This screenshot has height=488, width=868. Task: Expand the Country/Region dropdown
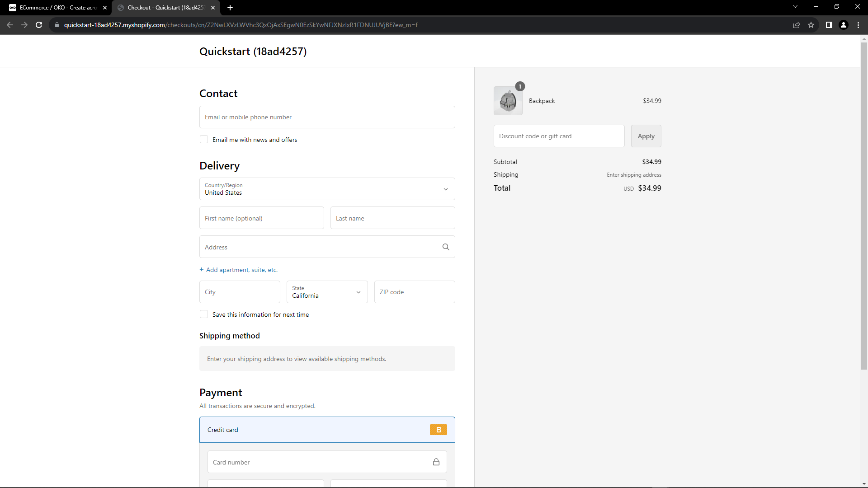pos(446,189)
